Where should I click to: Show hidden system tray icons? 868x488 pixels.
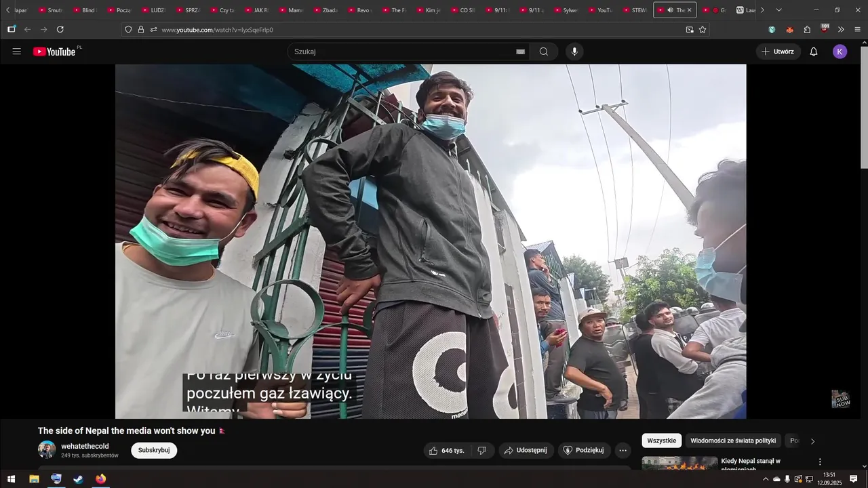766,479
